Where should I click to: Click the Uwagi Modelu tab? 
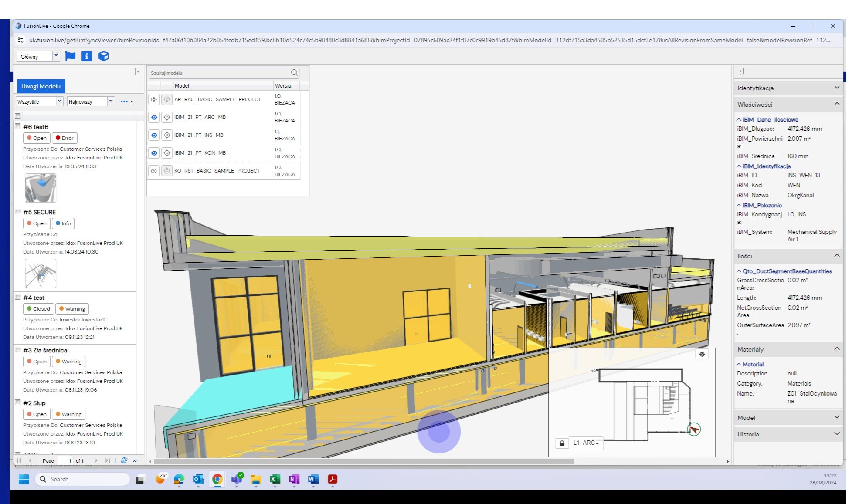pyautogui.click(x=41, y=86)
